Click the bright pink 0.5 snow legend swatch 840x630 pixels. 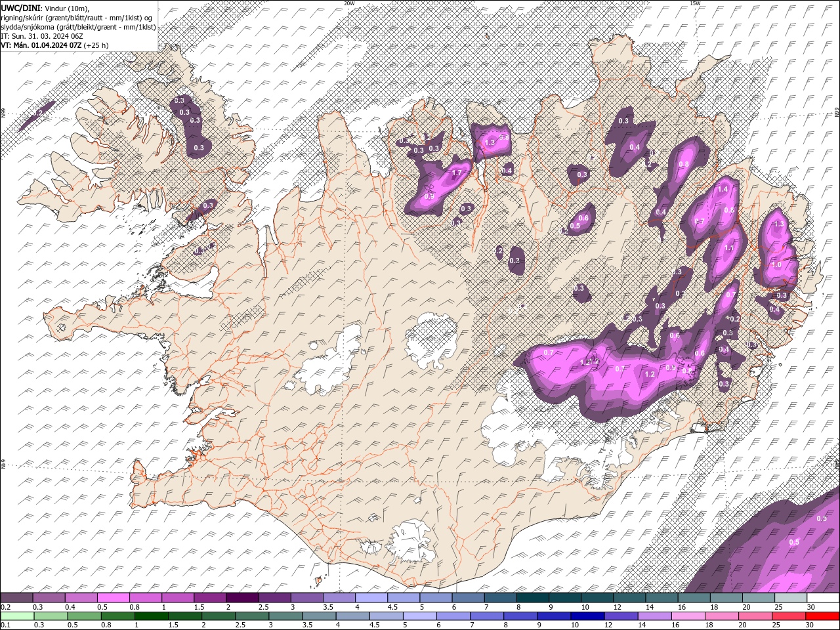click(113, 598)
